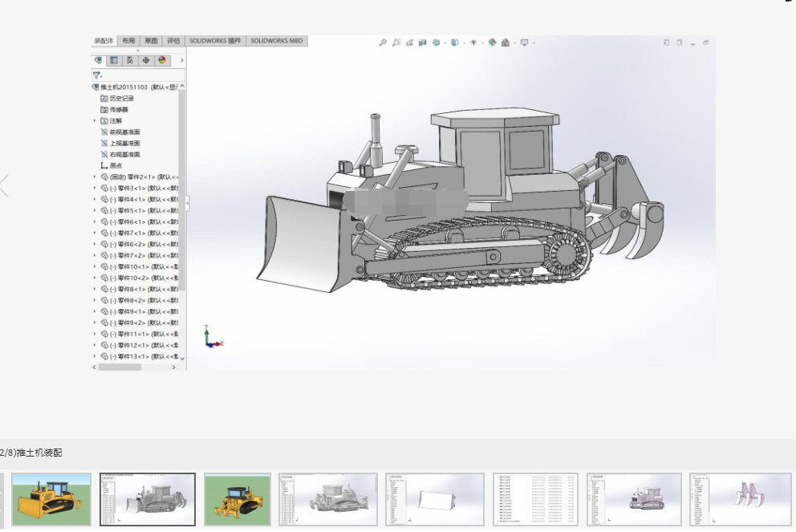Open the pink ripper claws thumbnail
Image resolution: width=796 pixels, height=532 pixels.
(740, 500)
